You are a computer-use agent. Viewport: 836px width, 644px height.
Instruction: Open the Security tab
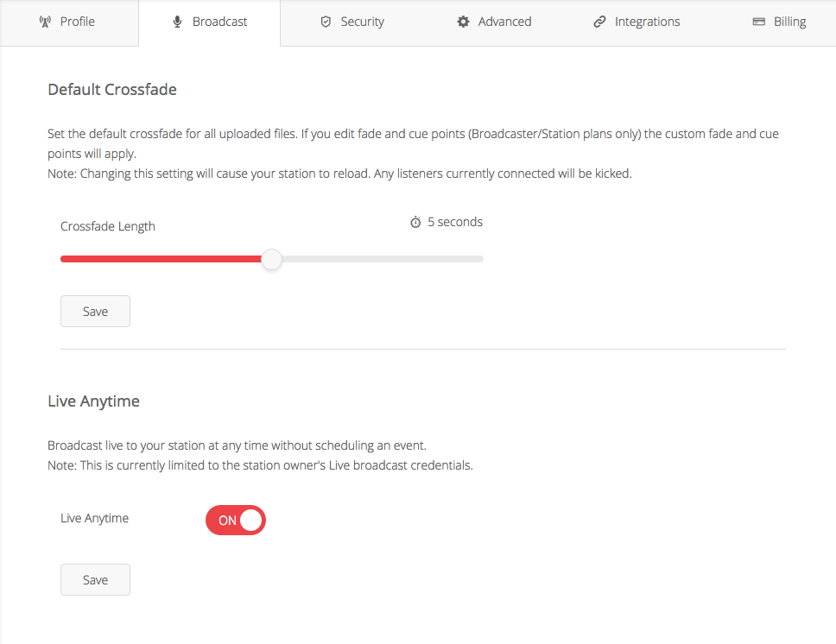coord(362,22)
